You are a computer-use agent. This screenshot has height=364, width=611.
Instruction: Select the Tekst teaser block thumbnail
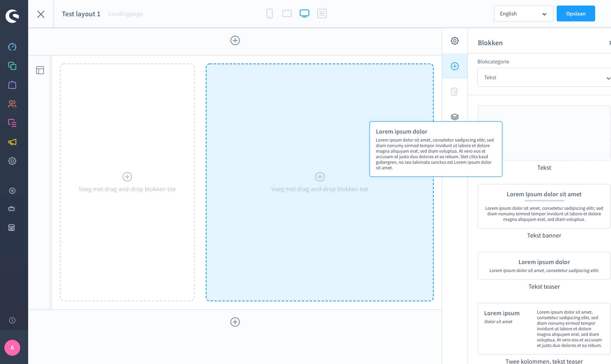coord(544,266)
